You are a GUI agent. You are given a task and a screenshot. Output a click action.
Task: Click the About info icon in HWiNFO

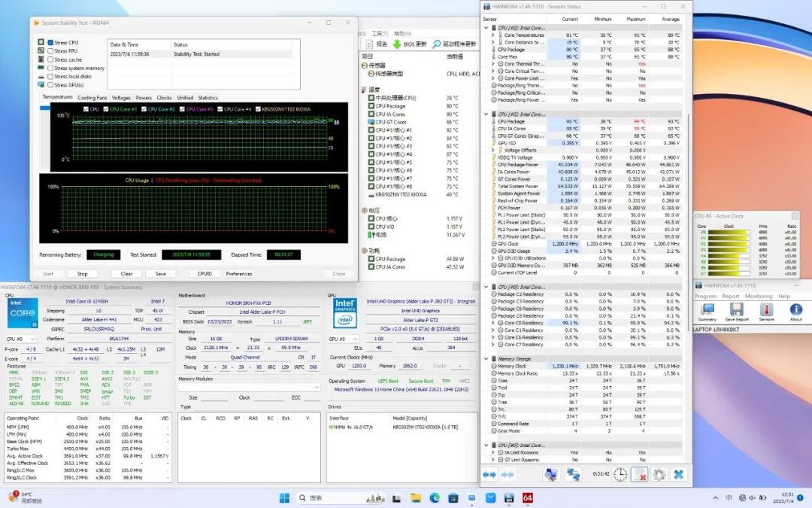(x=795, y=310)
